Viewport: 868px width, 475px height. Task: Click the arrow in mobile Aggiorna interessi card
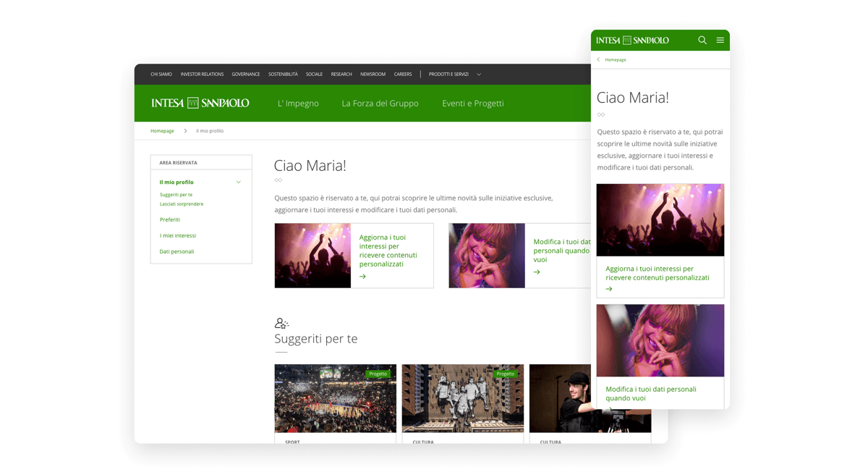609,289
